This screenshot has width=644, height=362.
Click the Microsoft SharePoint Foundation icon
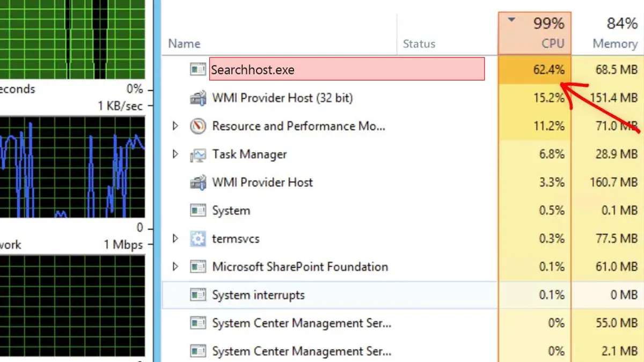click(x=198, y=267)
